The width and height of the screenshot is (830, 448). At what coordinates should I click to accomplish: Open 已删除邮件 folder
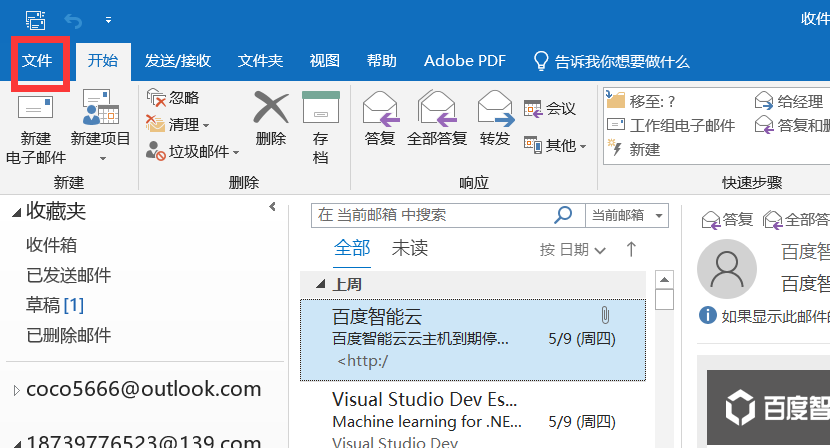tap(69, 335)
